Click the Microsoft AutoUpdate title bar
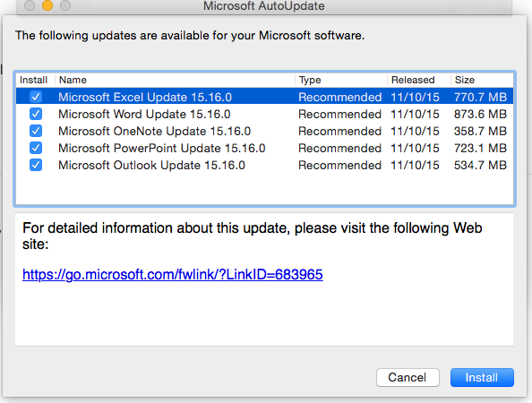This screenshot has height=403, width=532. [264, 5]
